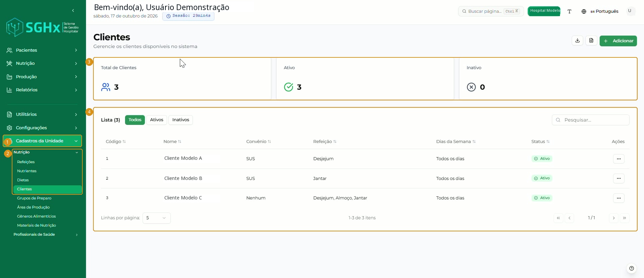The height and width of the screenshot is (278, 644).
Task: Click the Adicionar button
Action: (618, 41)
